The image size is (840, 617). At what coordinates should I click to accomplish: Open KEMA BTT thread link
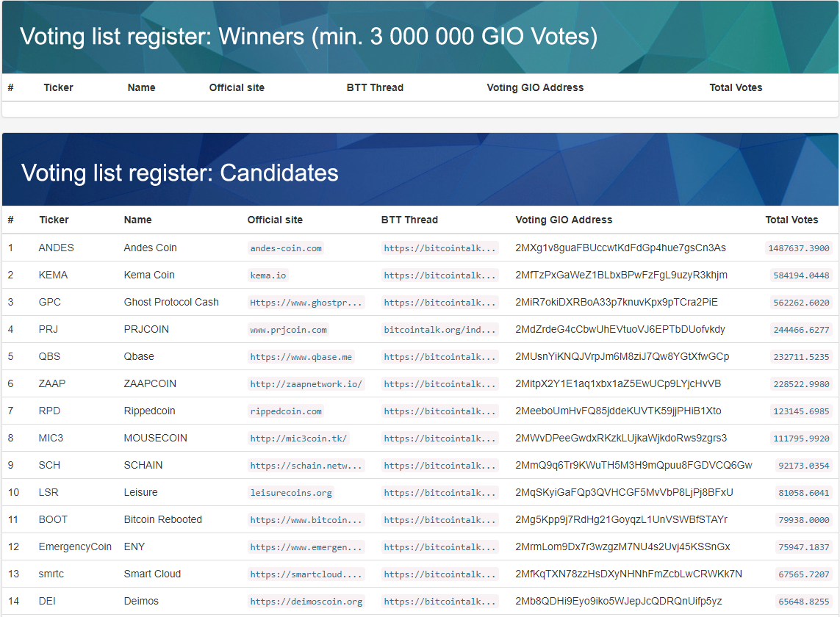[x=439, y=275]
